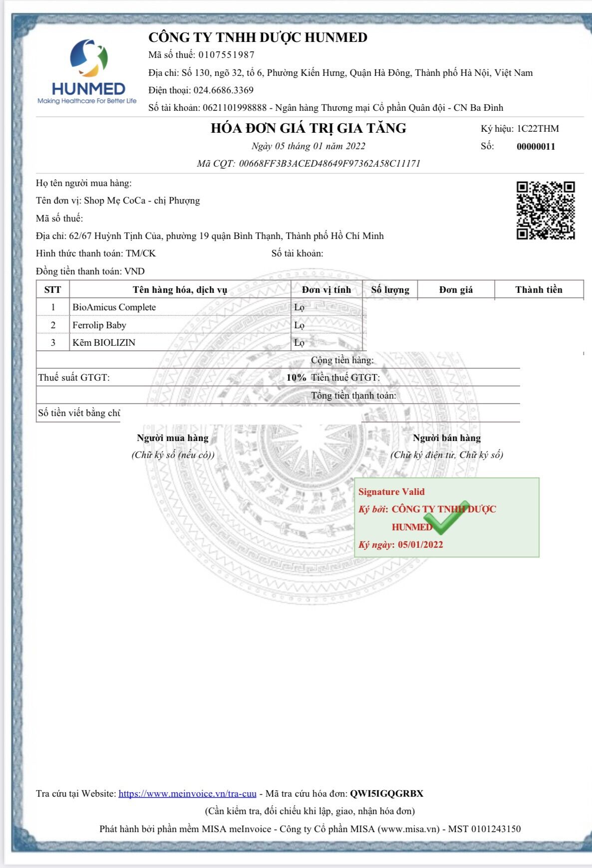This screenshot has width=592, height=868.
Task: Click 'Số tiền viết bằng chữ' label
Action: point(79,413)
